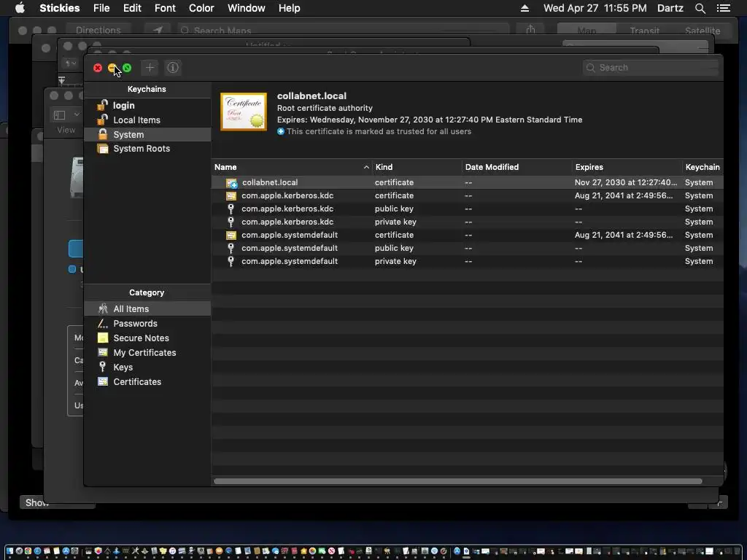The width and height of the screenshot is (747, 560).
Task: Click the Nov 27, 2030 expiry cell
Action: (625, 182)
